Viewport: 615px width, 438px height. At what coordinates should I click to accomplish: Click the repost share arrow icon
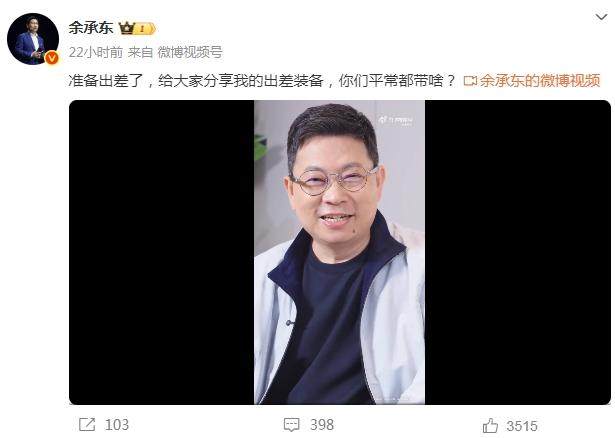pos(87,425)
